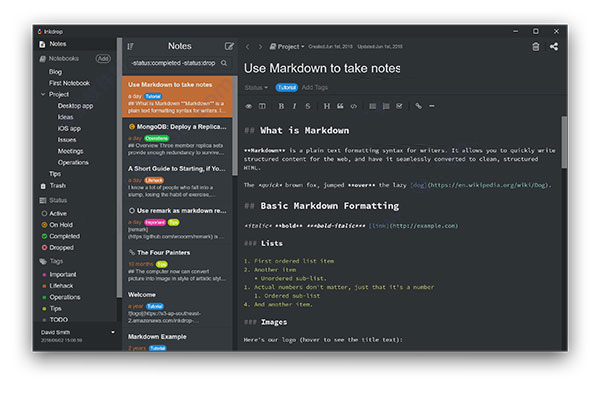Click the note title Use Markdown to take notes
Viewport: 600px width, 400px height.
tap(322, 68)
